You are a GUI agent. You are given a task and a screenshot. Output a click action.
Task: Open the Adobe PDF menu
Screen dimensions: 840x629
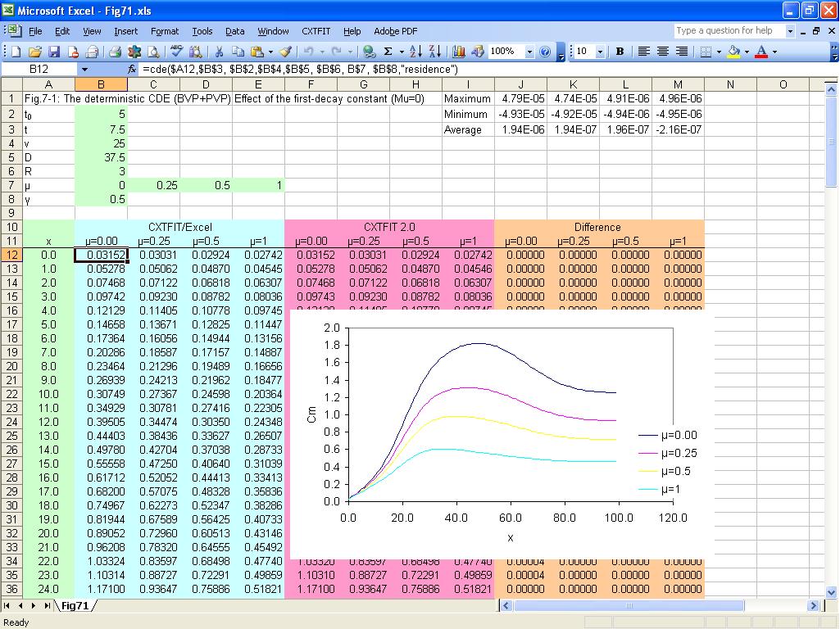395,31
